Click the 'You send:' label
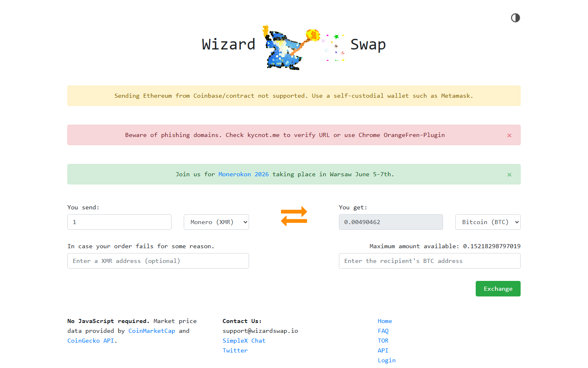588x368 pixels. [83, 207]
